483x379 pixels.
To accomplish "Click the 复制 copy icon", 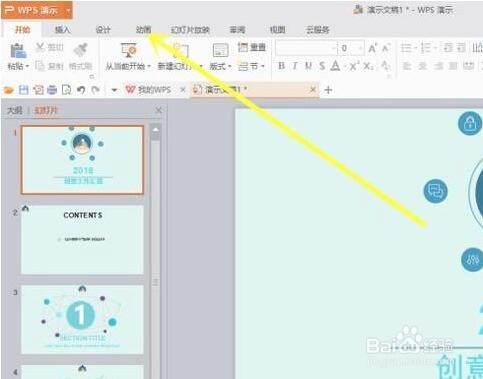I will [40, 66].
